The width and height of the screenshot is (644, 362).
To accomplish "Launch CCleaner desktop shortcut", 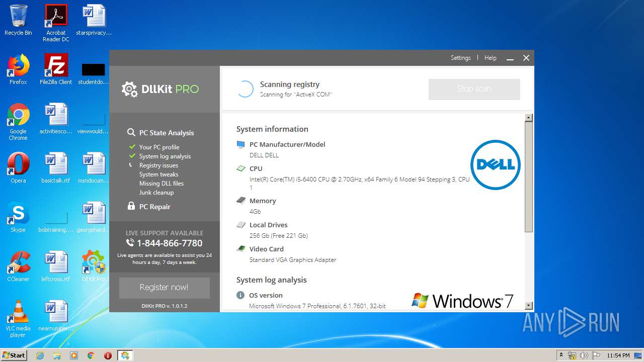I will pyautogui.click(x=18, y=266).
